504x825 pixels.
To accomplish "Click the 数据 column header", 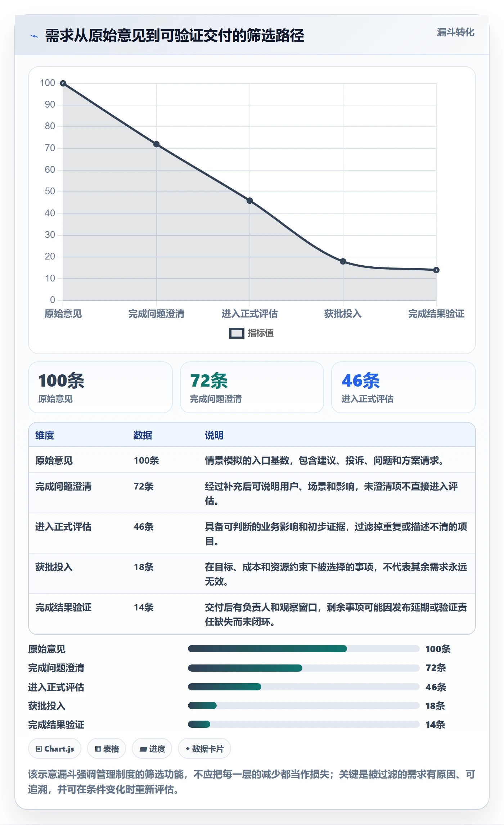I will (143, 435).
